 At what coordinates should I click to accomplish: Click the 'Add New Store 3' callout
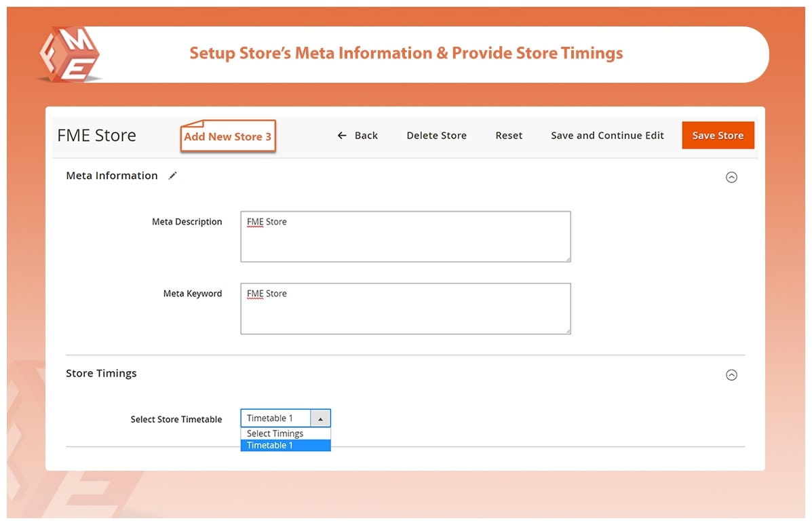tap(228, 136)
